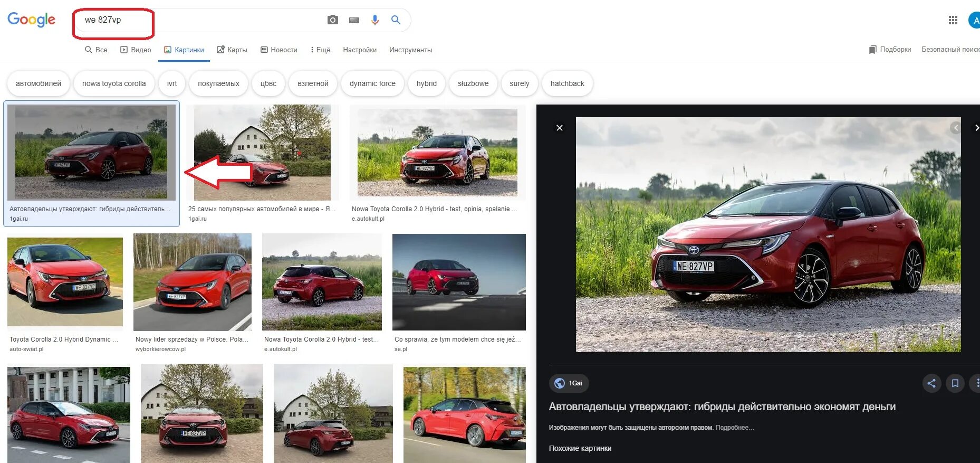Click wyborkierowcow.pl source label
The height and width of the screenshot is (463, 980).
coord(160,349)
